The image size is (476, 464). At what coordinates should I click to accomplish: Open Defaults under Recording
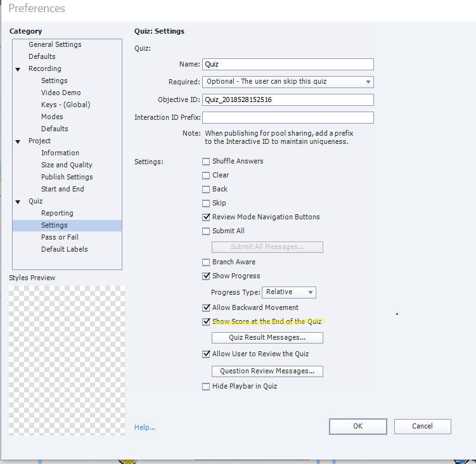[55, 129]
